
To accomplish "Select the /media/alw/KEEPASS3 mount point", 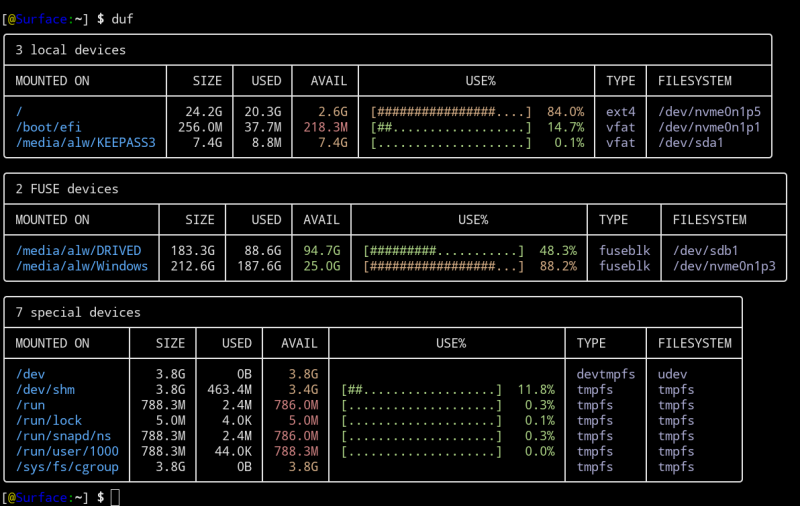I will point(86,142).
